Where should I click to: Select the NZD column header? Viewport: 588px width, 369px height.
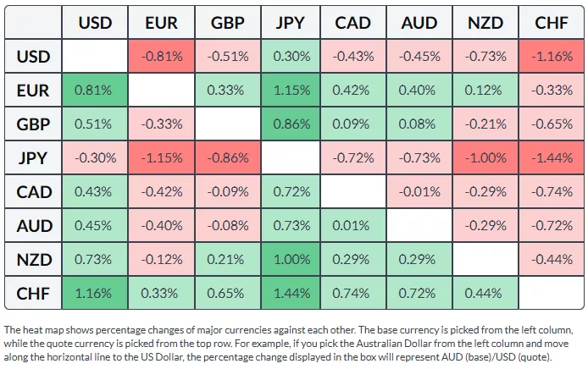pyautogui.click(x=485, y=23)
